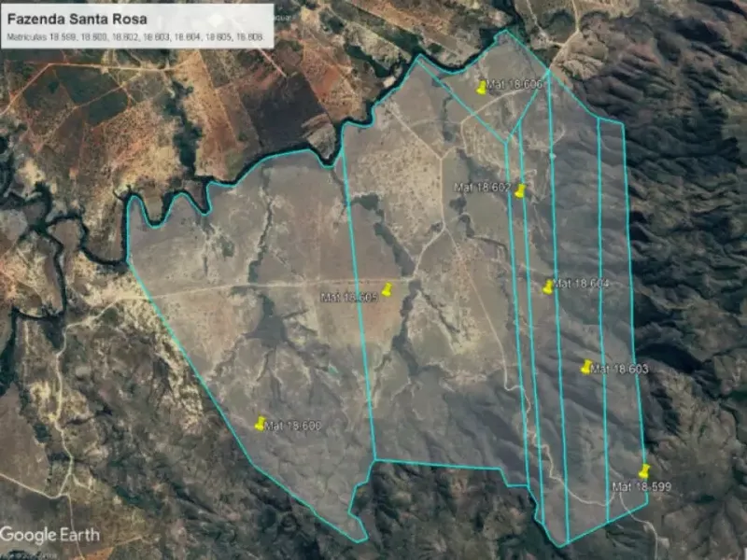
Task: Select the Mat 18.605 yellow placemark pin
Action: point(387,288)
